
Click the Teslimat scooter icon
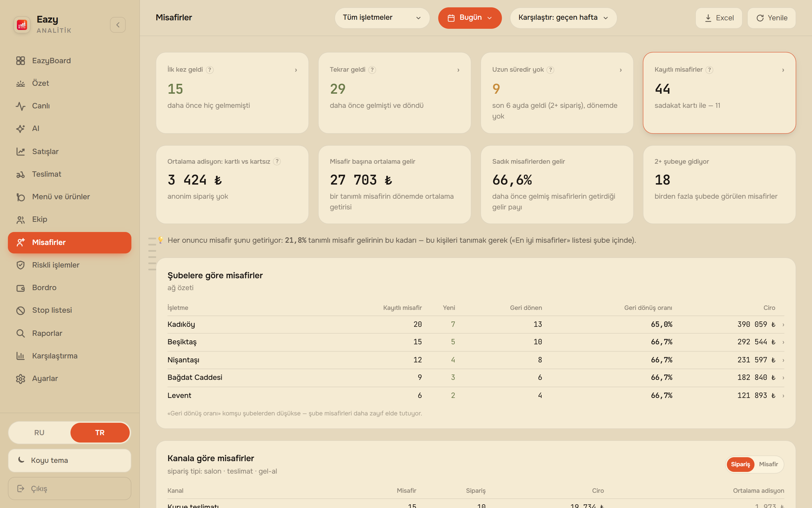21,174
